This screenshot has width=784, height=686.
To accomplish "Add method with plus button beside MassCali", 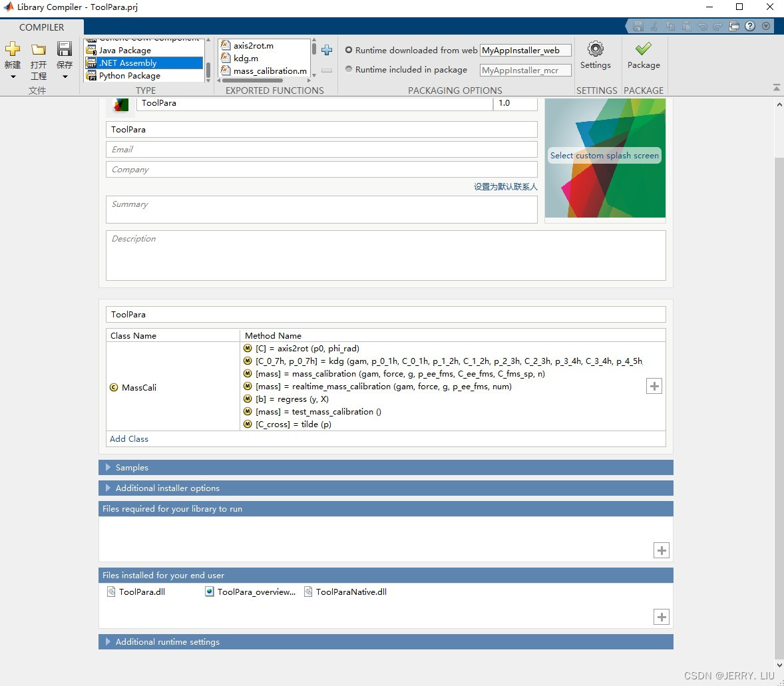I will (x=654, y=387).
